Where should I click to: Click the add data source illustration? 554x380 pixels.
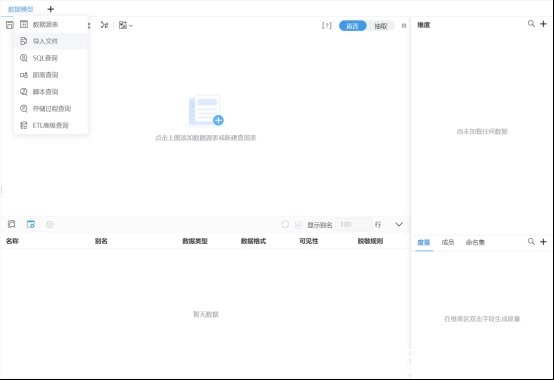[206, 110]
